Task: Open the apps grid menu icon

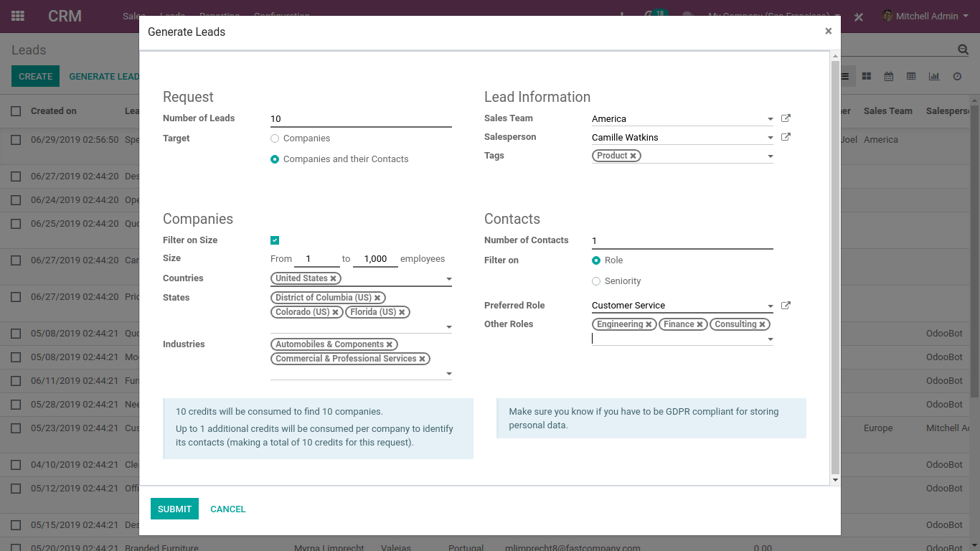Action: click(18, 16)
